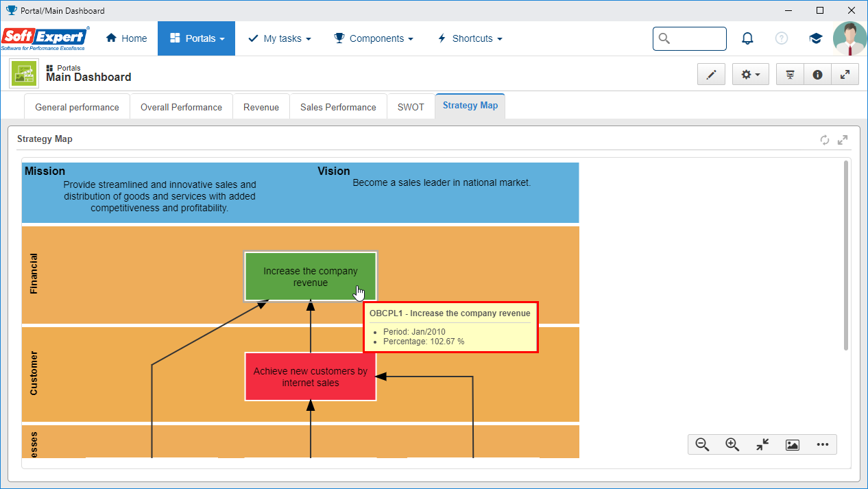The height and width of the screenshot is (489, 868).
Task: Expand portal to full screen
Action: [845, 75]
